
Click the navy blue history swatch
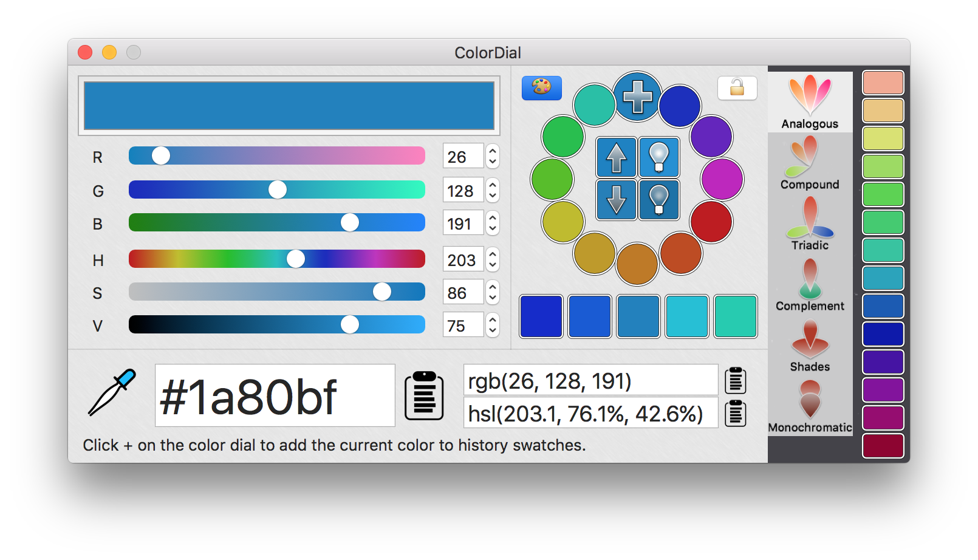pyautogui.click(x=883, y=334)
